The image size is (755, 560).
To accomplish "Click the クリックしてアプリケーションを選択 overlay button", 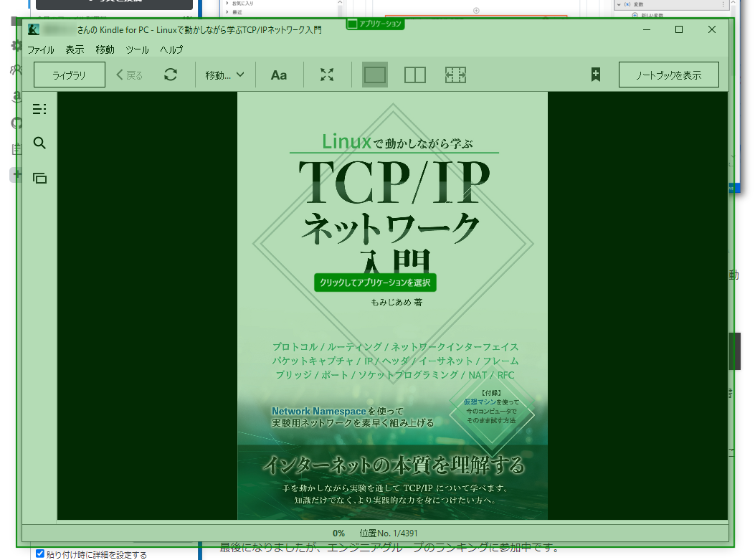I will click(x=375, y=283).
